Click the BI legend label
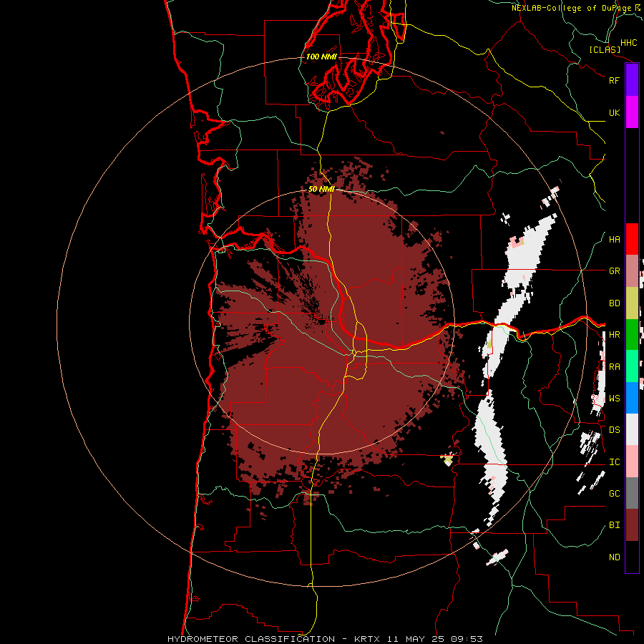The height and width of the screenshot is (644, 644). pos(614,525)
